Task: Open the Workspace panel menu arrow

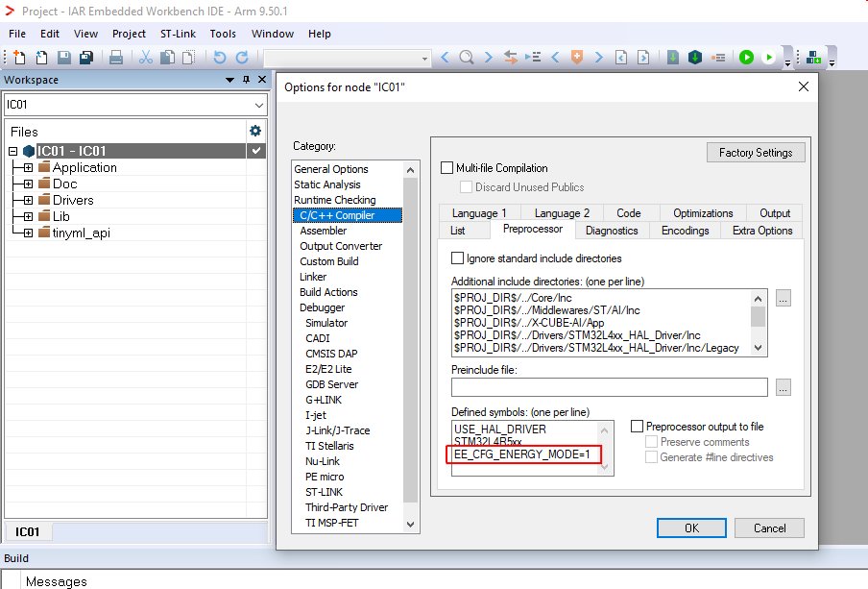Action: pos(229,80)
